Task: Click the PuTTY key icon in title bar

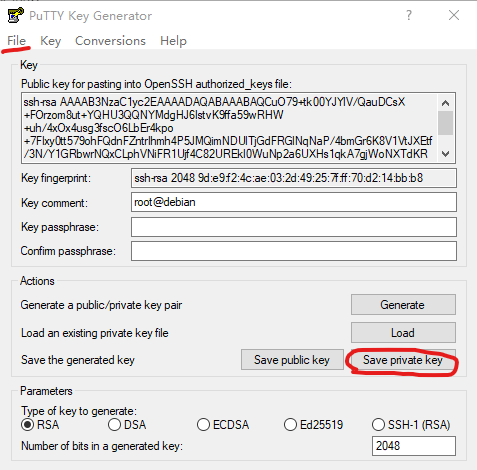Action: [x=16, y=15]
